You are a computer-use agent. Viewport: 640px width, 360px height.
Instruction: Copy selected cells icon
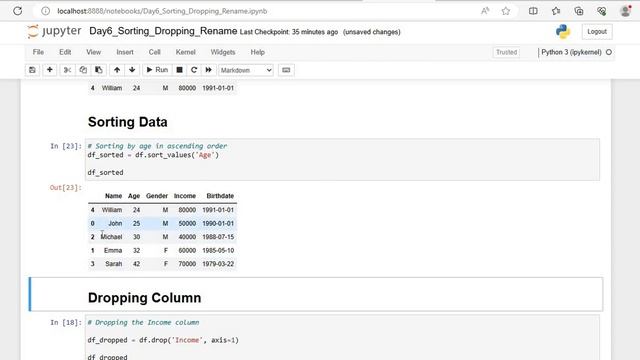83,70
